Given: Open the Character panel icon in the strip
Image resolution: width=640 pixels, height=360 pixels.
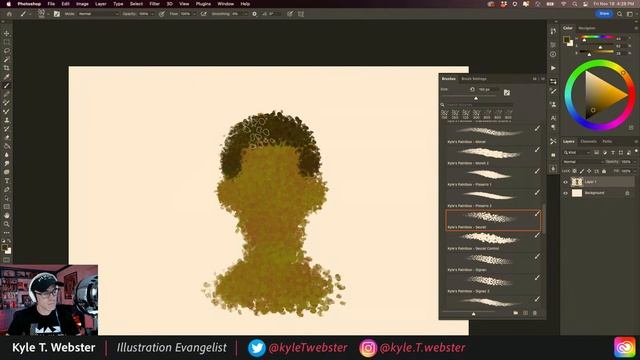Looking at the screenshot, I should [553, 118].
